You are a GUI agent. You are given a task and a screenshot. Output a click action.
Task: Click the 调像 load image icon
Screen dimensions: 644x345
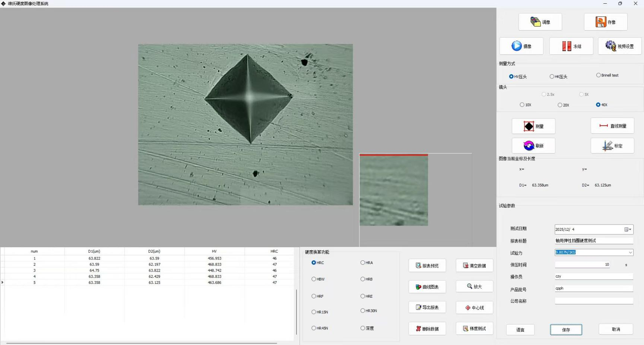click(535, 22)
